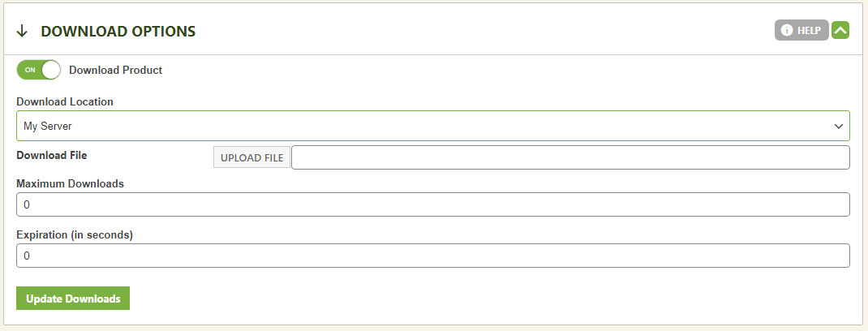
Task: Click the Update Downloads button
Action: (73, 299)
